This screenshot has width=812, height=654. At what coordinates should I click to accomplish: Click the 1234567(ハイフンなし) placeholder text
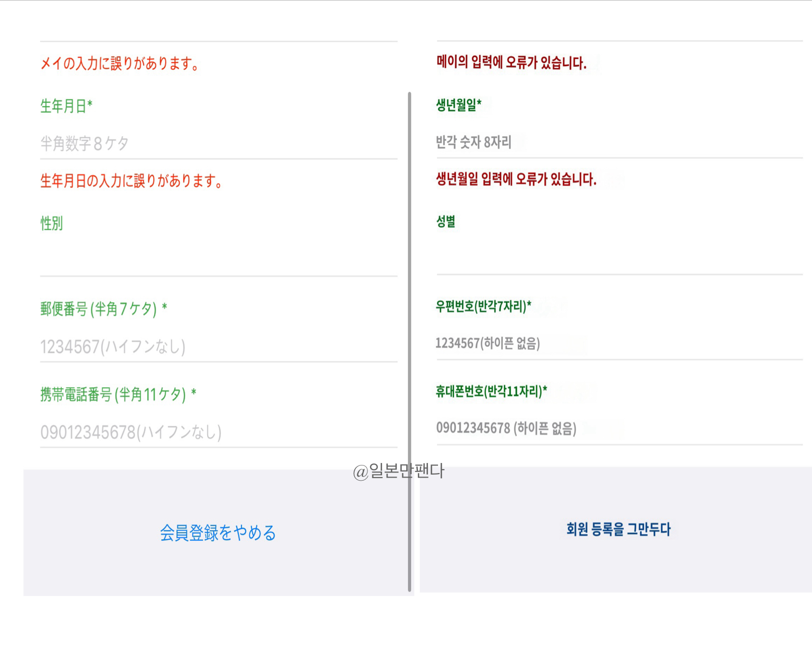[x=113, y=347]
